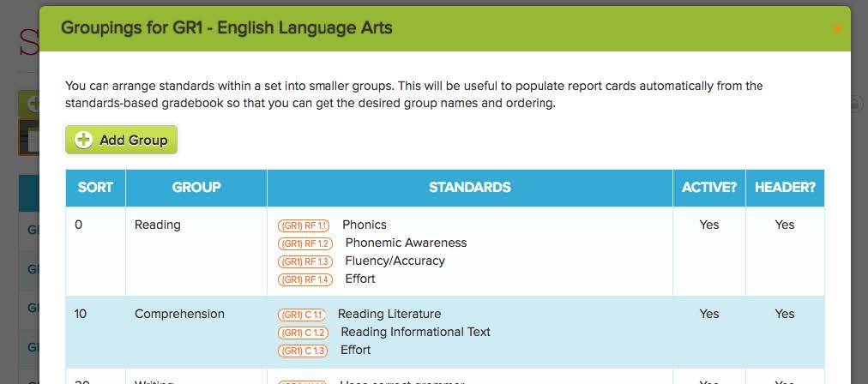868x384 pixels.
Task: Click the STANDARDS column header
Action: click(x=469, y=188)
